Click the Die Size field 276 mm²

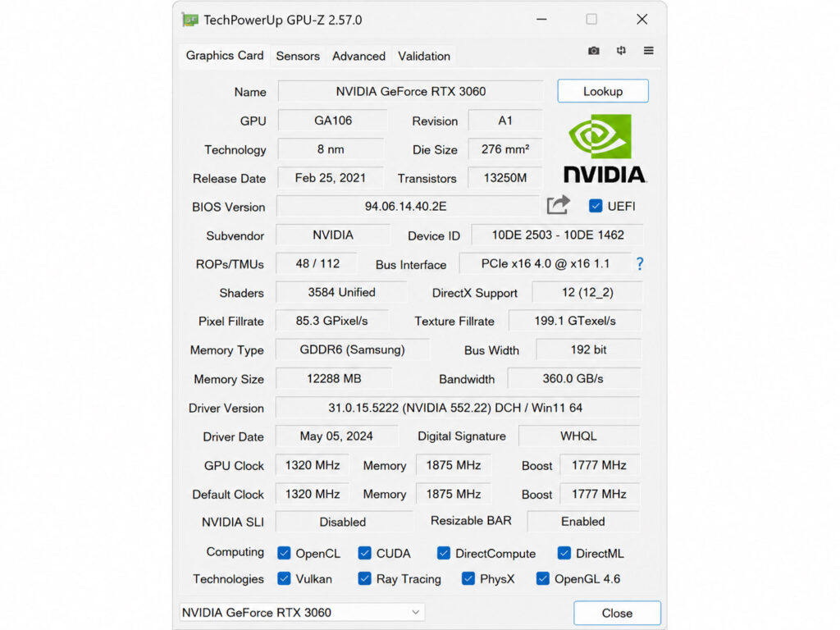coord(505,149)
